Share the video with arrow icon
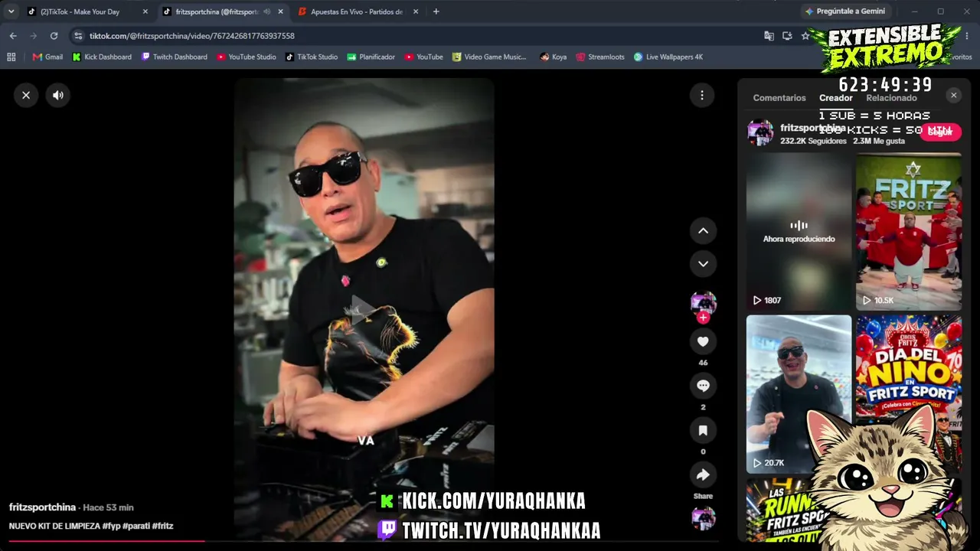The height and width of the screenshot is (551, 980). point(703,474)
